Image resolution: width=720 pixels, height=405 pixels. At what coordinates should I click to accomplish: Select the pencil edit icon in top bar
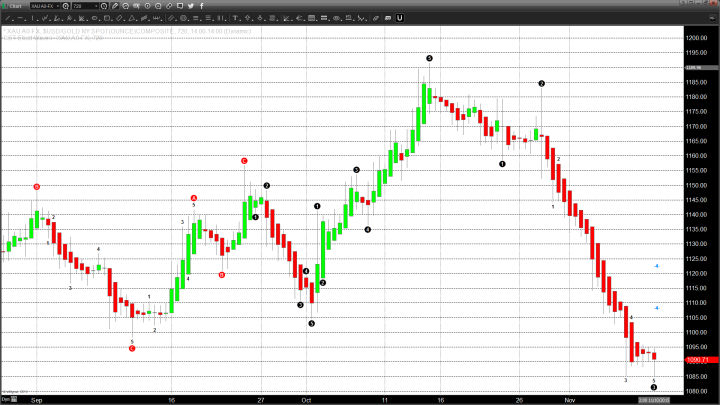click(x=115, y=6)
